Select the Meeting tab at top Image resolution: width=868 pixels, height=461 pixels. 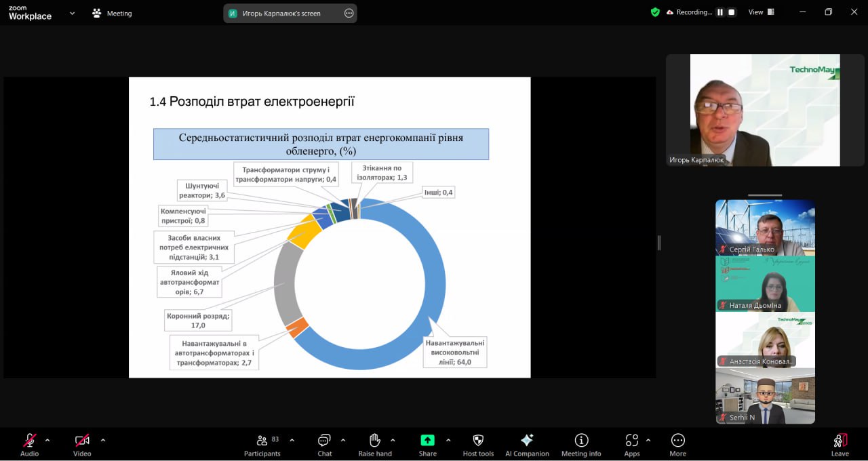[113, 13]
